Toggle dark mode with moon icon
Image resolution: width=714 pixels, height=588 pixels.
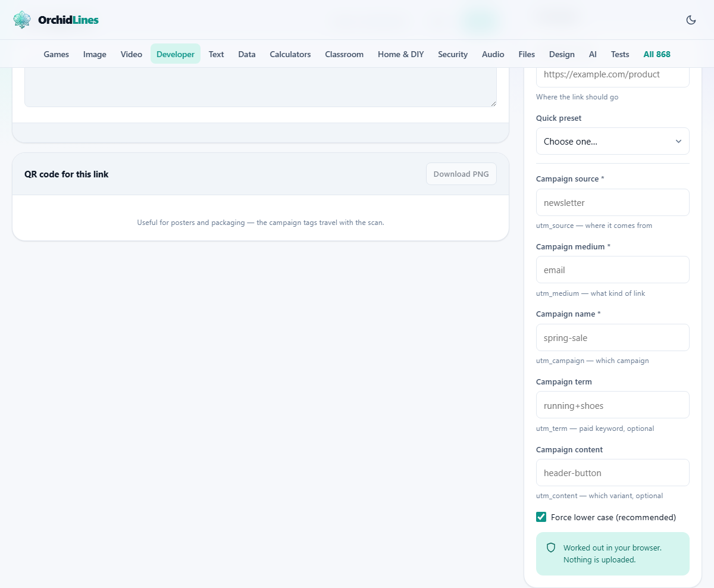[691, 20]
